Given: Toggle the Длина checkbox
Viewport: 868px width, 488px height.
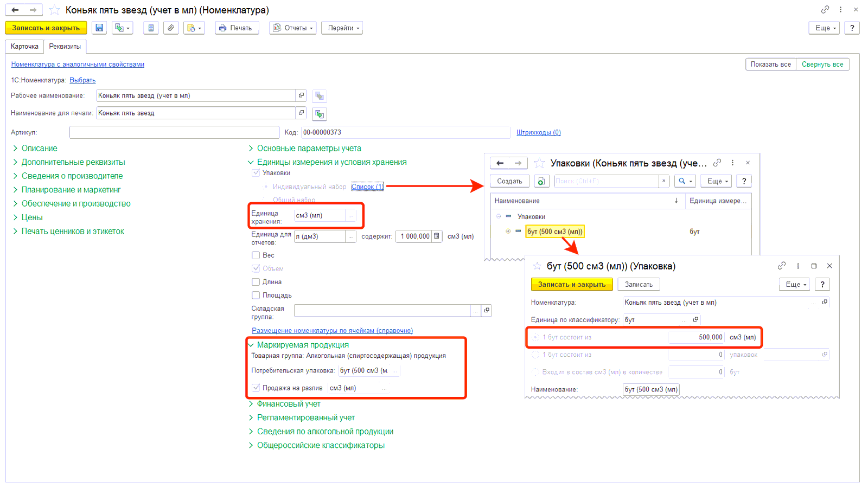Looking at the screenshot, I should click(256, 282).
